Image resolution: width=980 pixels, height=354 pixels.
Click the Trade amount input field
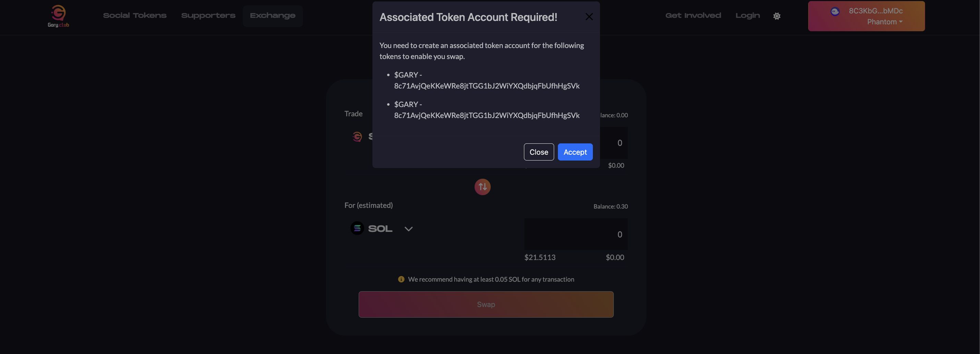614,143
